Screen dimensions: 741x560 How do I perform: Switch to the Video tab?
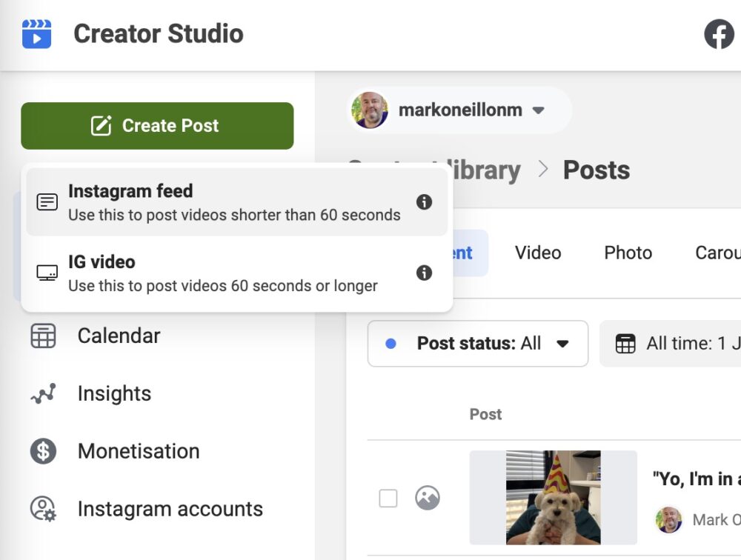point(537,253)
